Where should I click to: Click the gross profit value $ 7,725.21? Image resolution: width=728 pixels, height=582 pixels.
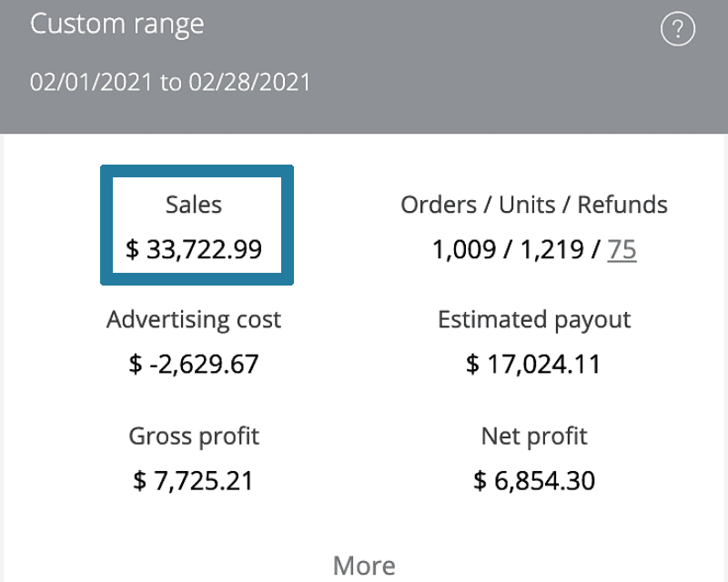coord(194,481)
